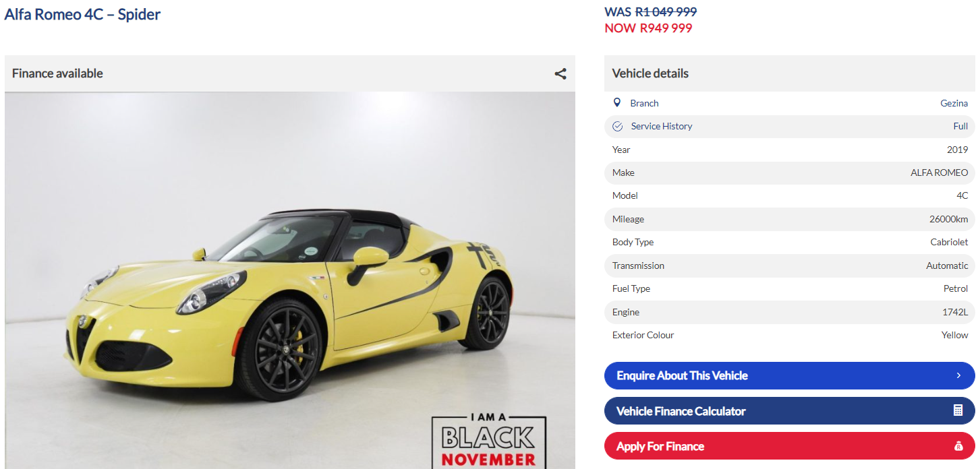The height and width of the screenshot is (469, 980).
Task: Click the yellow Alfa Romeo 4C photo
Action: click(290, 280)
